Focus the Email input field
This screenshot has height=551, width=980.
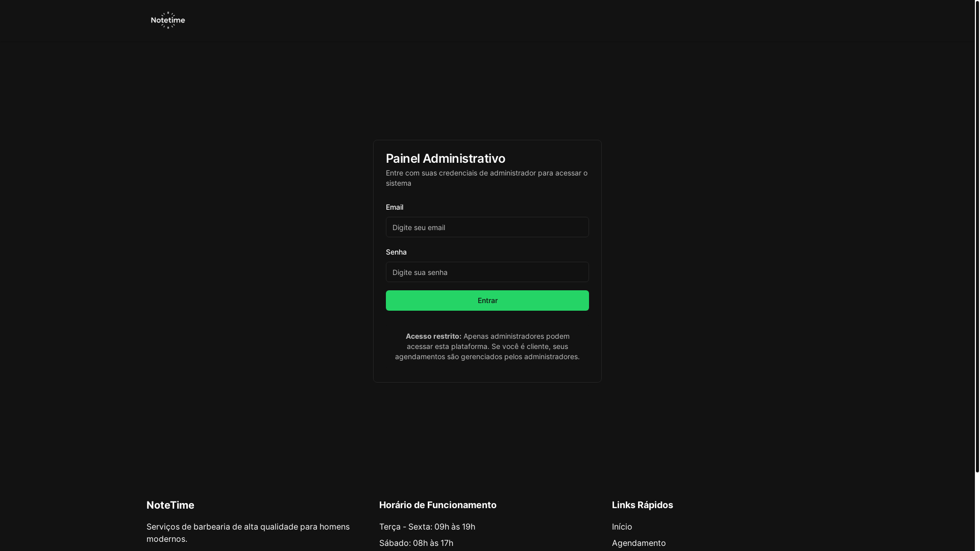tap(487, 227)
